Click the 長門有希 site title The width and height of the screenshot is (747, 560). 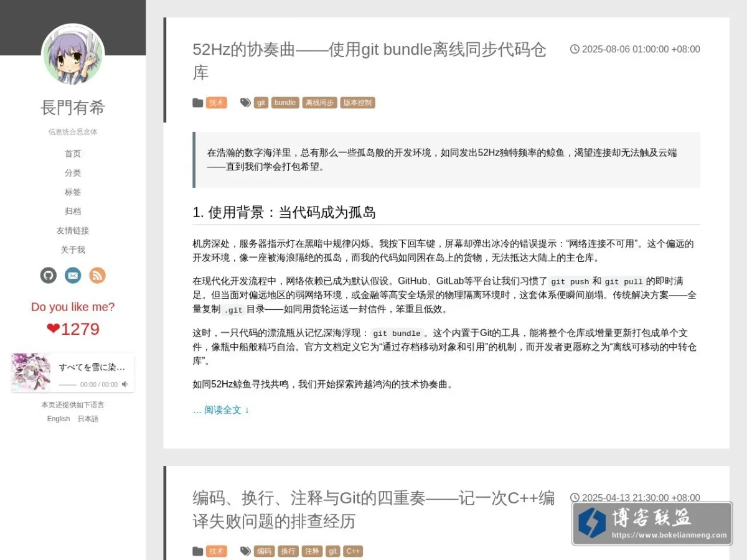73,108
